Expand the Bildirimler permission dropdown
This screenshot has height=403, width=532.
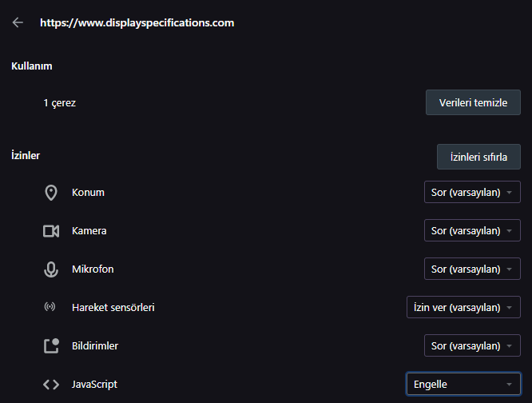(x=471, y=346)
